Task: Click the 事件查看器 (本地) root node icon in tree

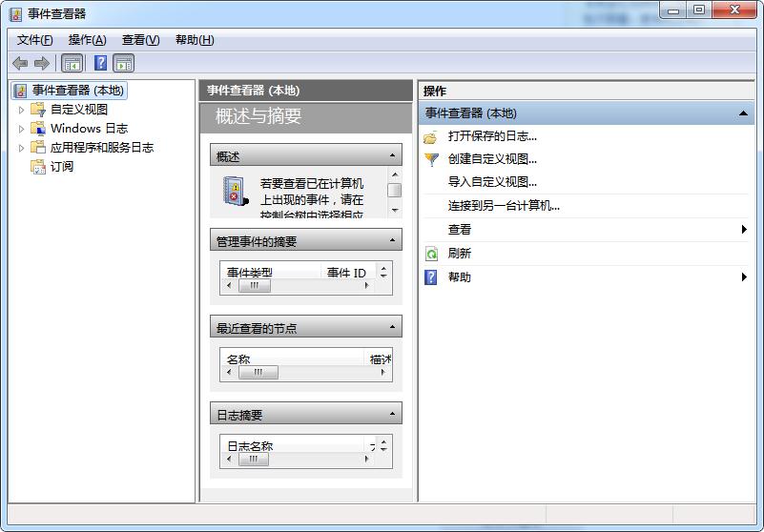Action: pyautogui.click(x=20, y=91)
